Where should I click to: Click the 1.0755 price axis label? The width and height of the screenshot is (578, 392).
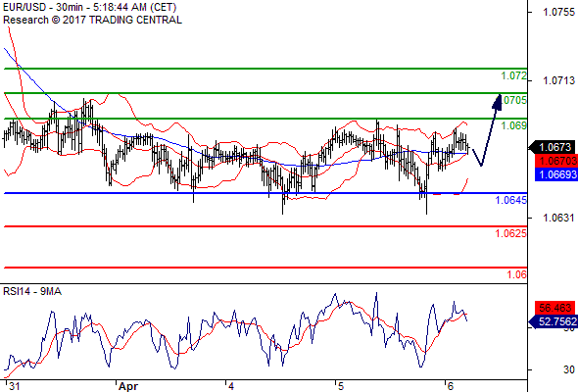[x=558, y=12]
